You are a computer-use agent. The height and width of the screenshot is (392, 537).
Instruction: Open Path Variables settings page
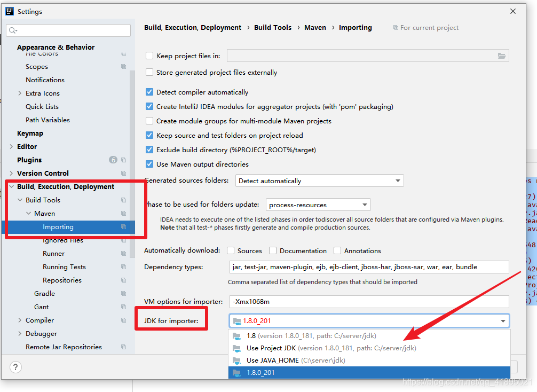point(48,120)
